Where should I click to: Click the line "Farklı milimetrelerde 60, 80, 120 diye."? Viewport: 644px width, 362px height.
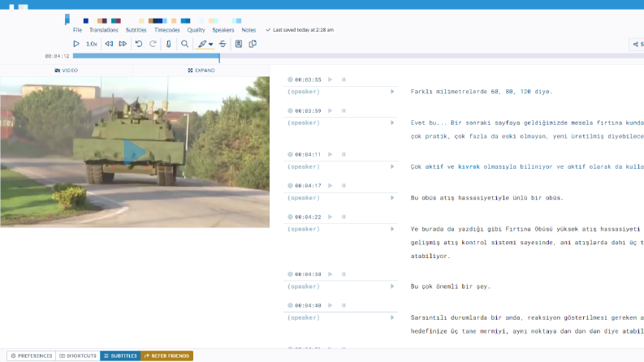(482, 92)
